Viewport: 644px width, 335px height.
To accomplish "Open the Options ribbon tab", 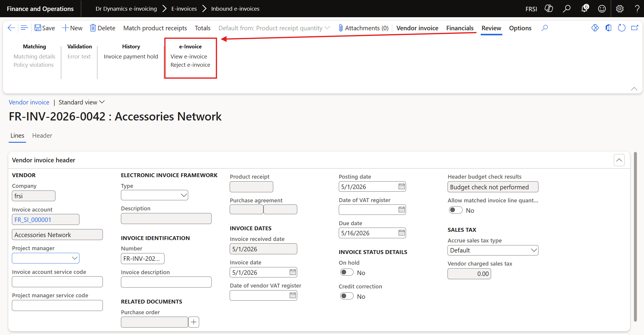I will (520, 28).
